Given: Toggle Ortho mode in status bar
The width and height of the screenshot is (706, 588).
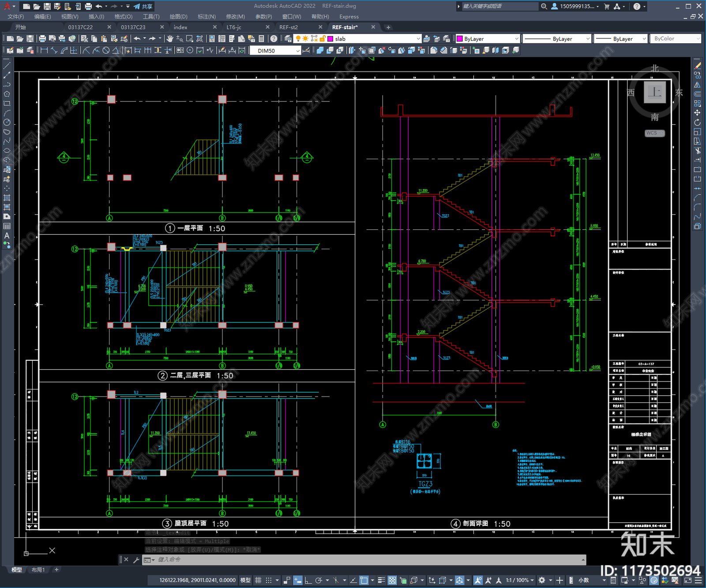Looking at the screenshot, I should point(308,580).
